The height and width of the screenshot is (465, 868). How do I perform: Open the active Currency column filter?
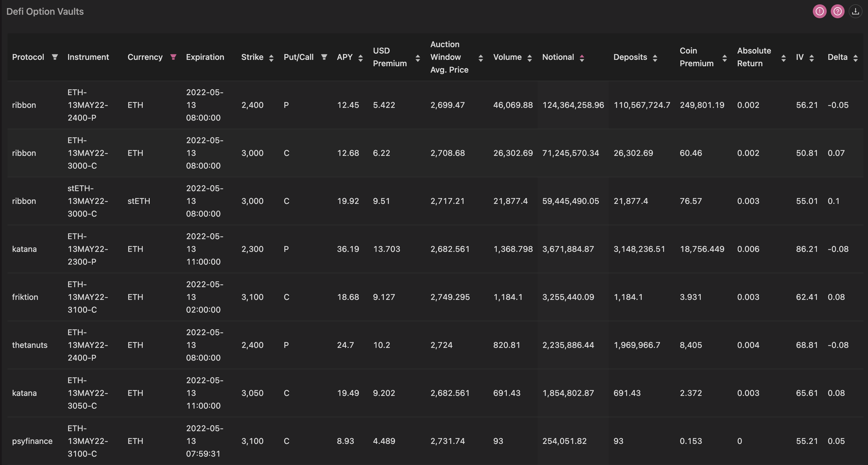(x=173, y=57)
